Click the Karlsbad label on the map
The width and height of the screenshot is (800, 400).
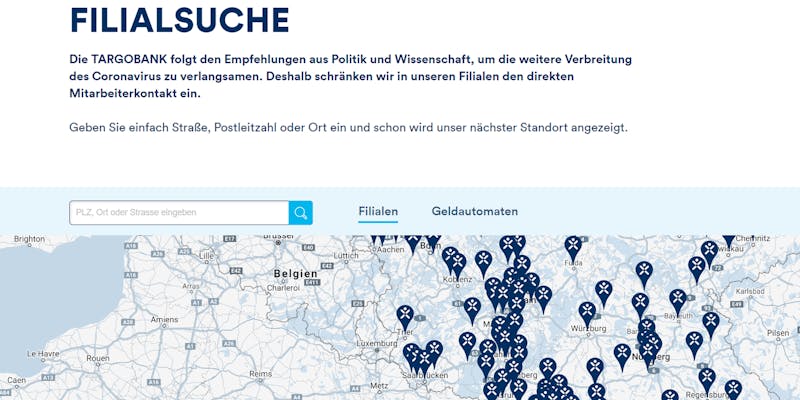click(751, 291)
